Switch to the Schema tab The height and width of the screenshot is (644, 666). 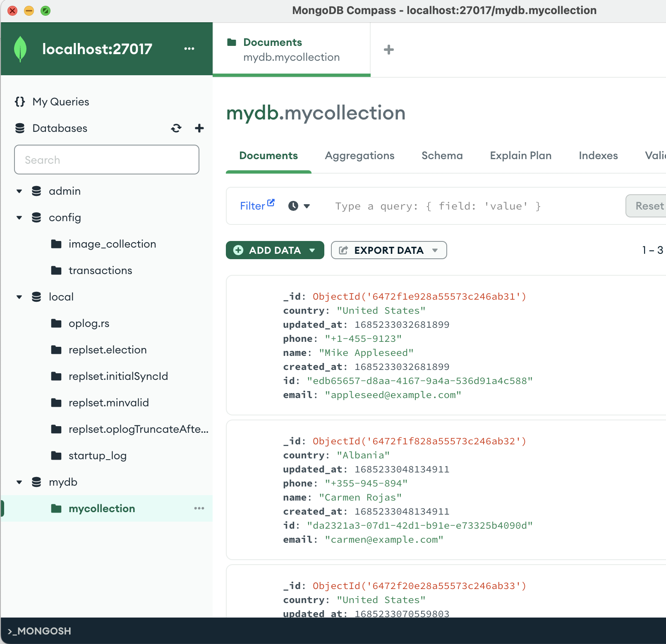pos(442,155)
